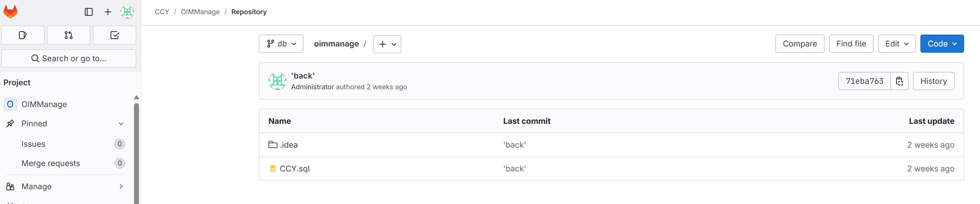Click the Compare button
Viewport: 980px width, 204px height.
click(x=800, y=44)
